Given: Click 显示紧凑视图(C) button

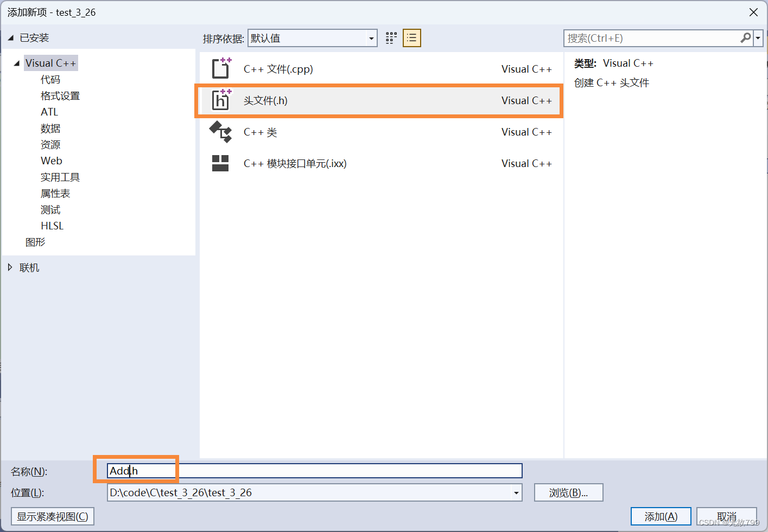Looking at the screenshot, I should pyautogui.click(x=53, y=516).
